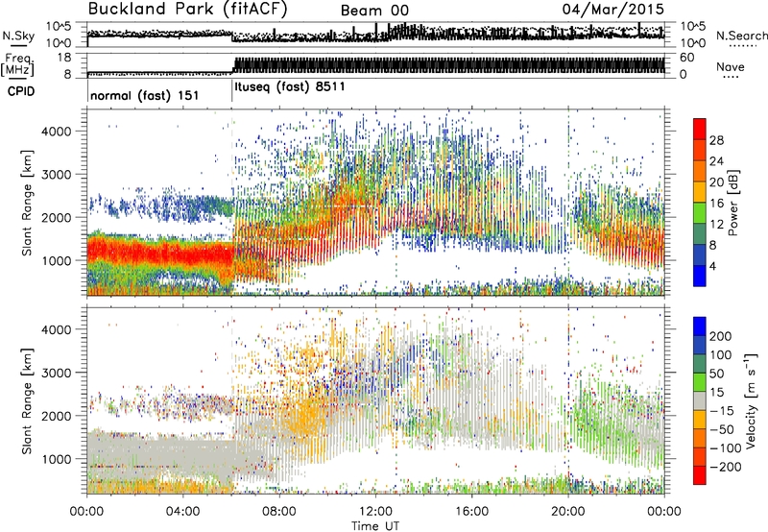Click the 'Velocity [m s-1]' colorbar label
768x532 pixels.
point(751,400)
